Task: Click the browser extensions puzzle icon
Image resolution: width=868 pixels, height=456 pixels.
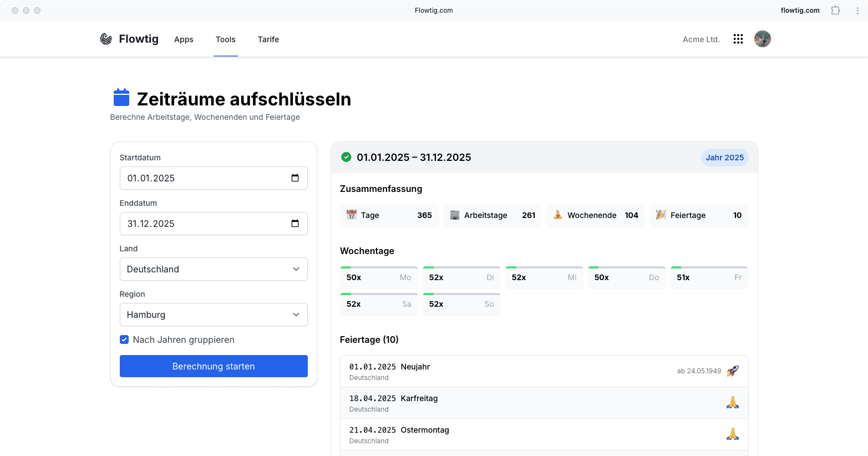Action: (x=836, y=10)
